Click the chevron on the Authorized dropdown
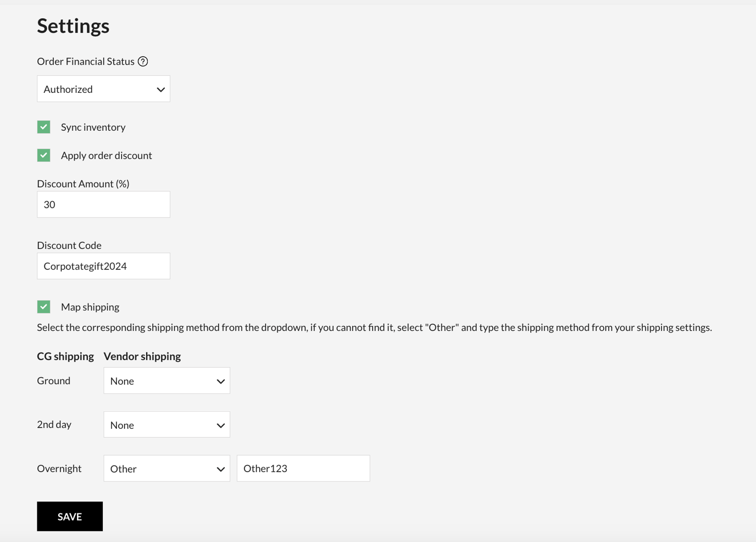756x542 pixels. pyautogui.click(x=160, y=89)
